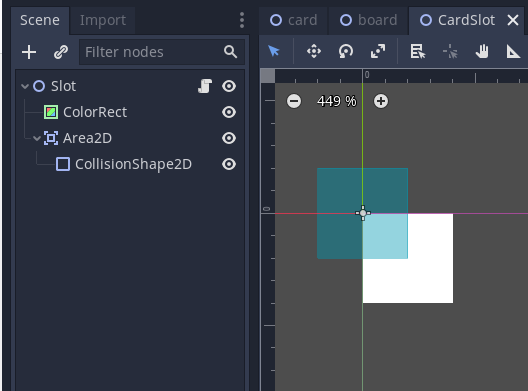Select the Move Mode tool
Image resolution: width=528 pixels, height=391 pixels.
pos(314,52)
